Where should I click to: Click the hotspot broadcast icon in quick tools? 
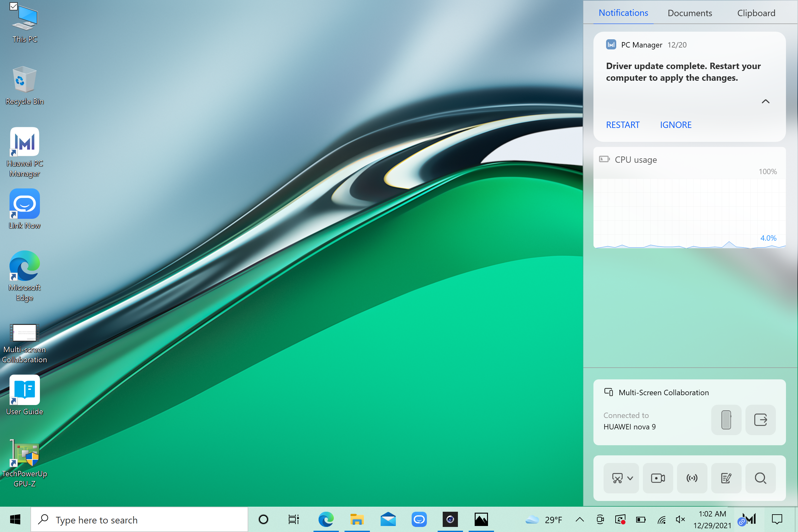point(692,478)
